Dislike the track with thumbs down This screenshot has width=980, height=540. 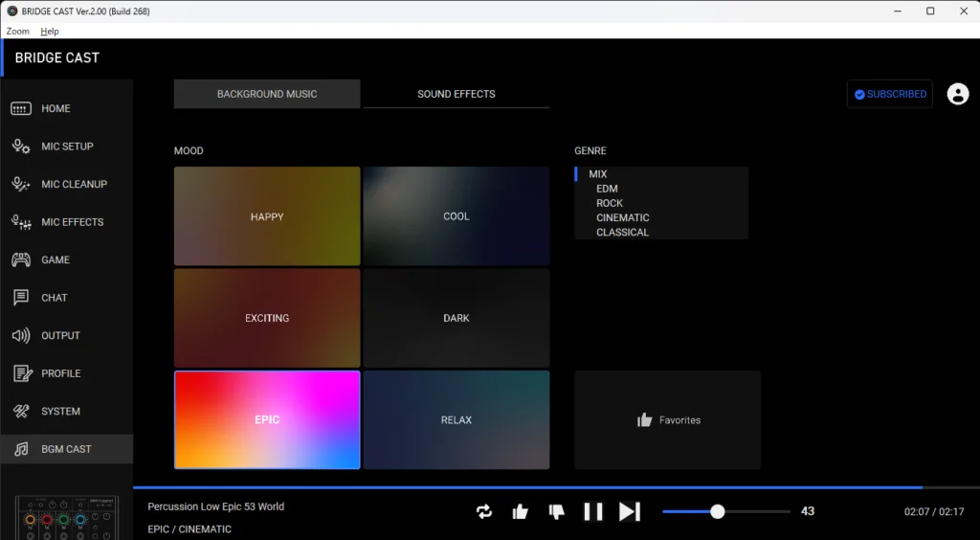(556, 512)
